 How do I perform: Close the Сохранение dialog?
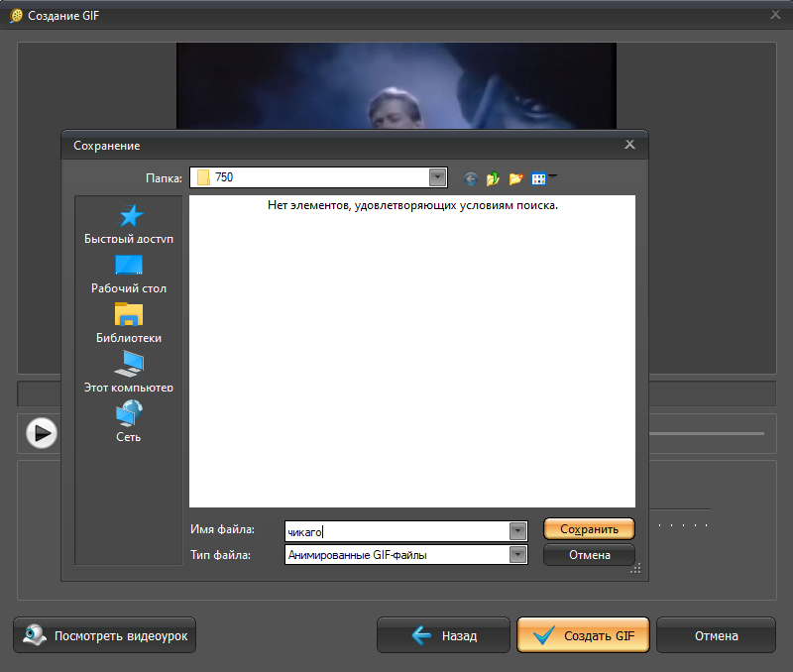click(x=629, y=145)
